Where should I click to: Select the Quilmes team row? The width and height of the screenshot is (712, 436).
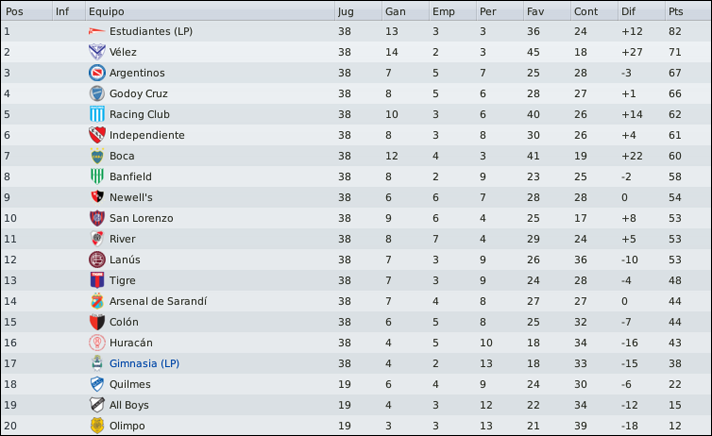coord(356,384)
